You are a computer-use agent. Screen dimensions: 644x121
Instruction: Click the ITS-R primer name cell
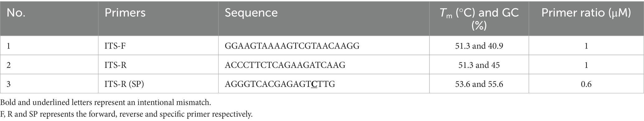tap(116, 65)
